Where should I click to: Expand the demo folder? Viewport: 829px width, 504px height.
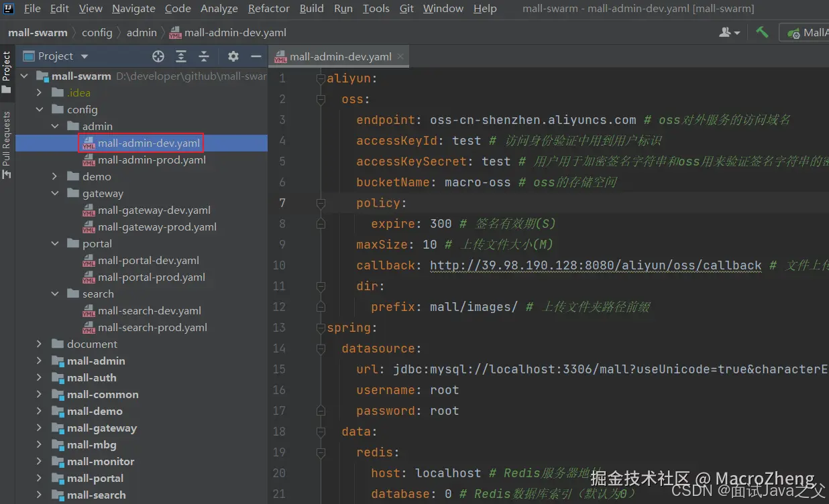[x=55, y=176]
